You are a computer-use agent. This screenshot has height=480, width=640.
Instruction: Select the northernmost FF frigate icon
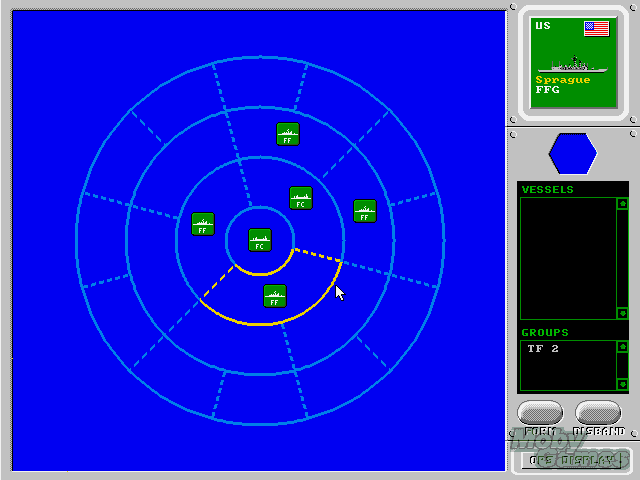tap(288, 134)
